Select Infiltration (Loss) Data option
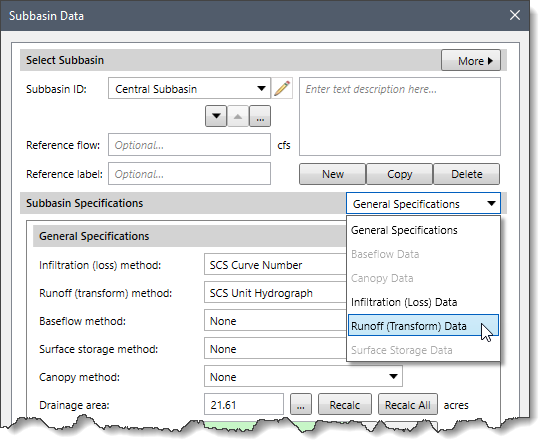543x444 pixels. coord(423,302)
